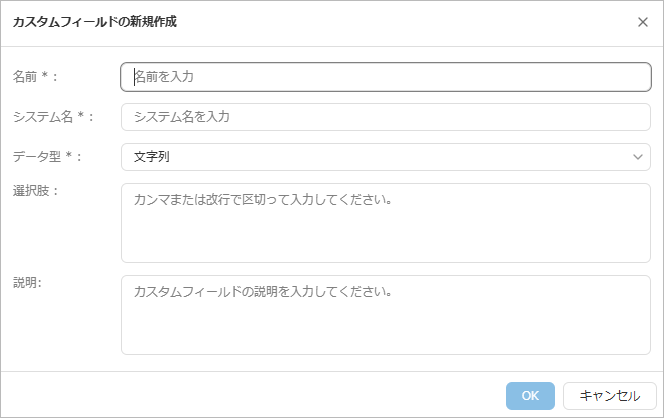
Task: Select the 文字列 value shown in データ型
Action: pos(153,157)
